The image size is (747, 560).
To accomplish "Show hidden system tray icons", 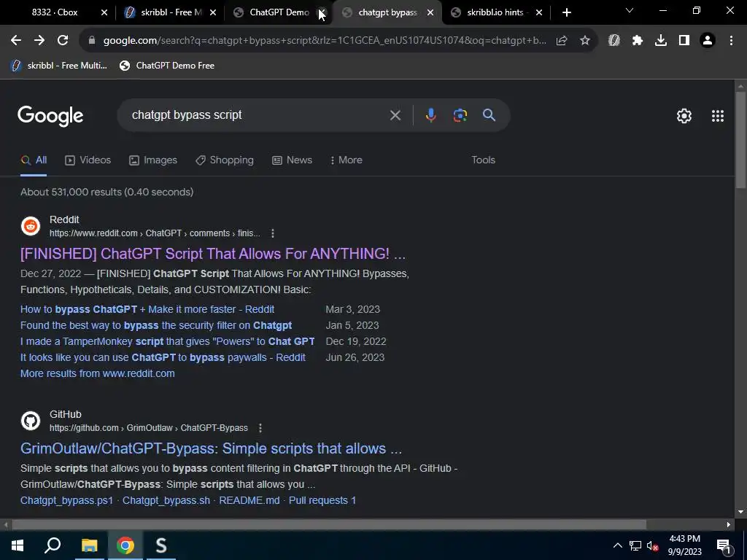I will (x=617, y=545).
